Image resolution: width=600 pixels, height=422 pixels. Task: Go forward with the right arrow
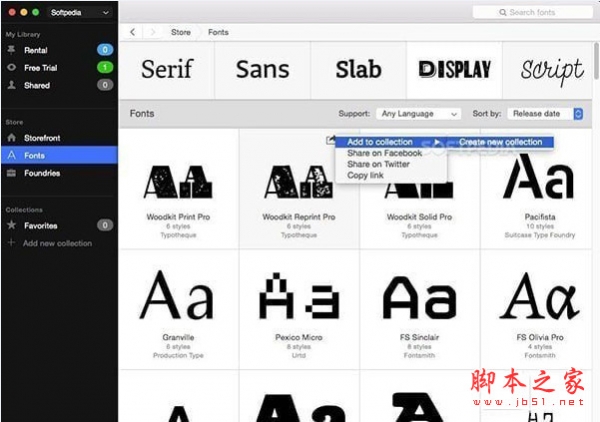point(153,32)
